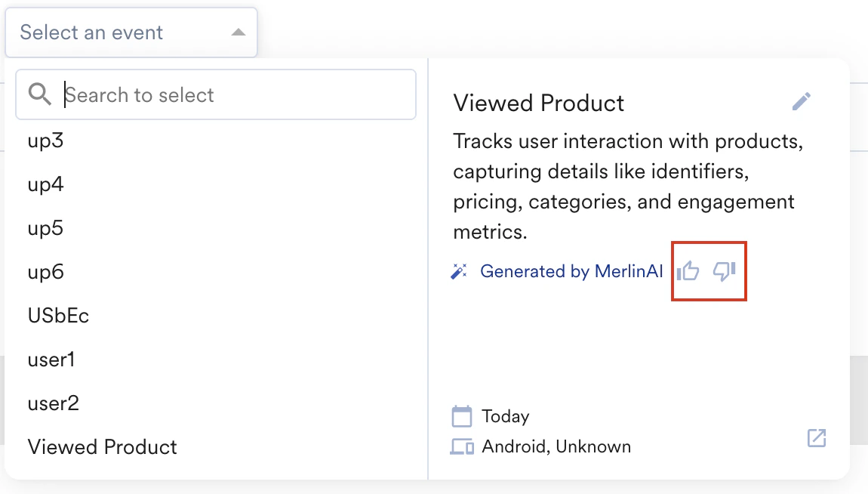Select up6 in the event list
Image resolution: width=868 pixels, height=494 pixels.
45,272
